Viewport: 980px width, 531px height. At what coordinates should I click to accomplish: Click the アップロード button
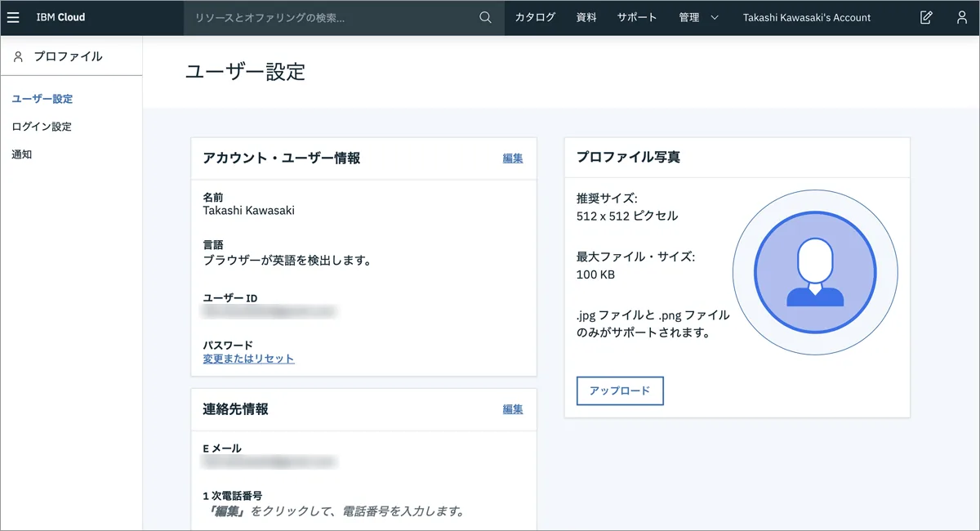620,390
